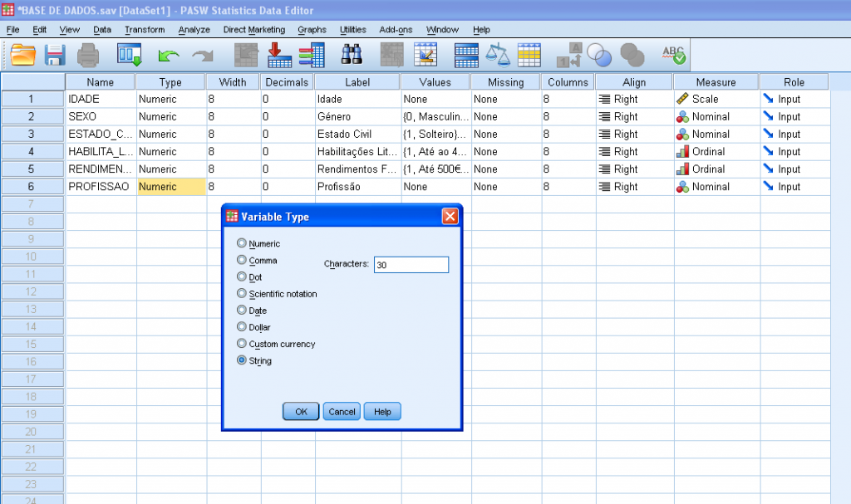Open the Transform menu
This screenshot has height=504, width=851.
pos(145,29)
